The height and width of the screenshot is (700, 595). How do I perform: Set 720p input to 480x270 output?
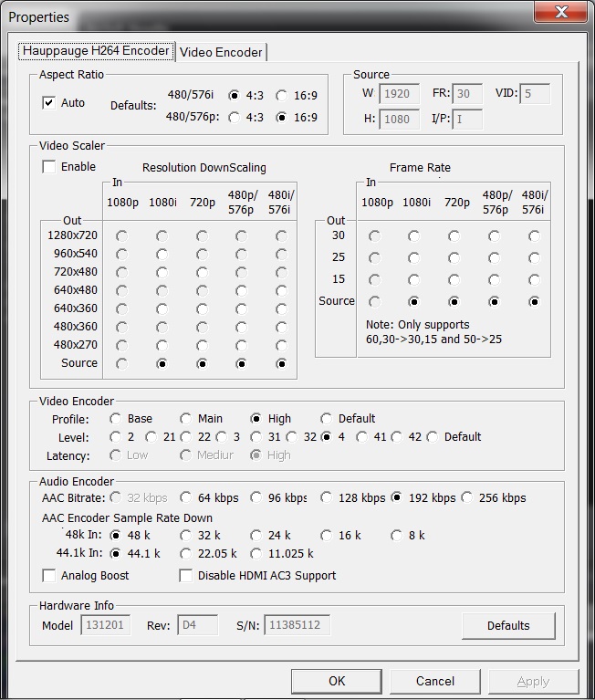click(203, 346)
